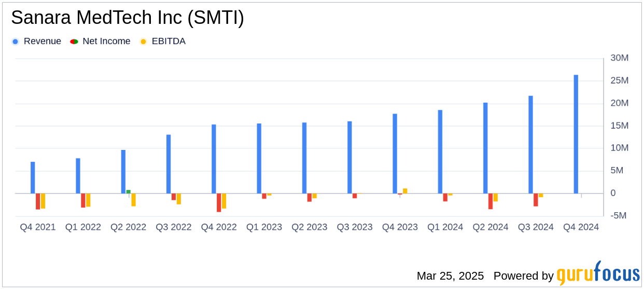Click the Q4 2022 red net income bar

[x=219, y=202]
